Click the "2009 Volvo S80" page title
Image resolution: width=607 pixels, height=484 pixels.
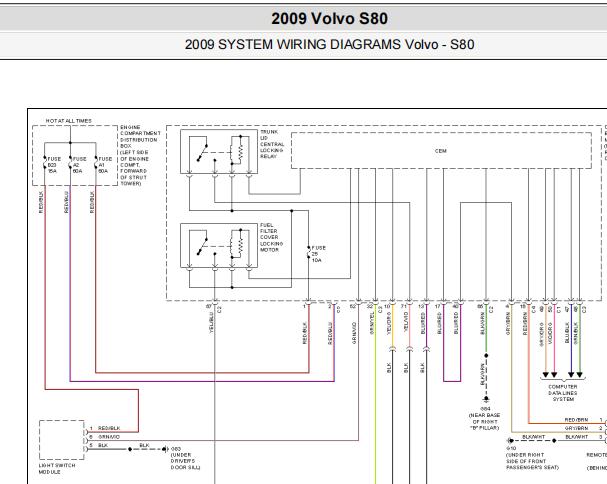[329, 19]
